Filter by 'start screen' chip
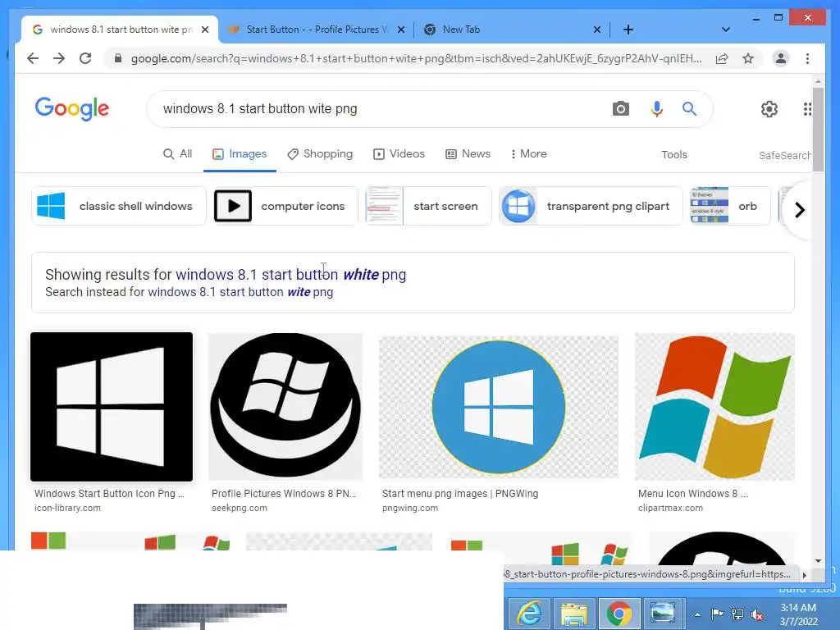This screenshot has width=840, height=630. (428, 206)
